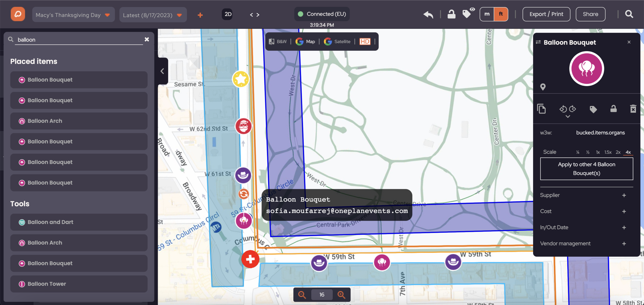Zoom out the map
The height and width of the screenshot is (305, 644).
(x=302, y=295)
